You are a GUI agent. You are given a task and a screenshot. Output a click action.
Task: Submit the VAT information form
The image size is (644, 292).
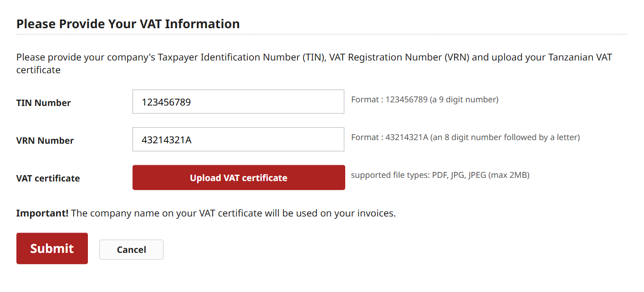click(x=52, y=248)
